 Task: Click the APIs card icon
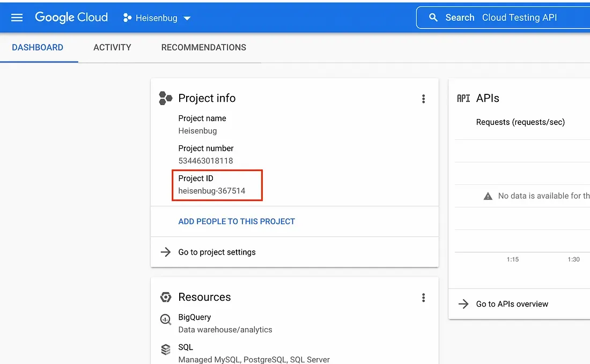(x=463, y=99)
